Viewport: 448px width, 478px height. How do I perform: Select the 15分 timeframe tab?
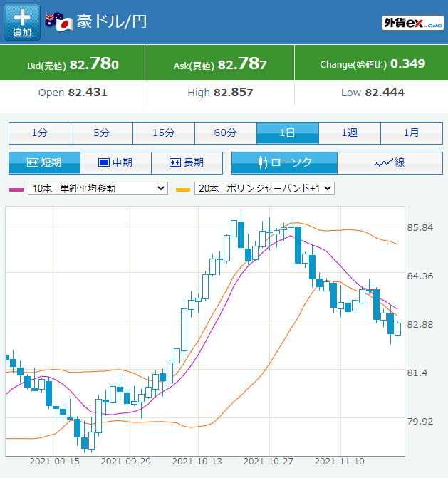tap(164, 133)
